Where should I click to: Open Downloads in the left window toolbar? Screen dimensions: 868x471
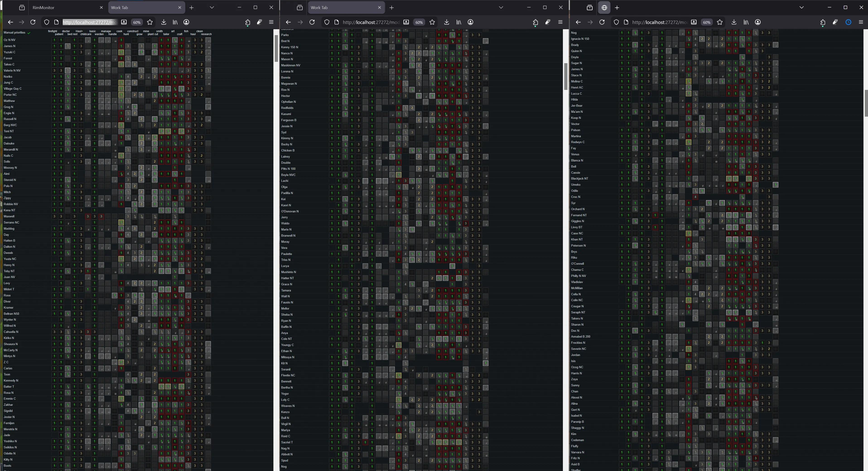point(163,22)
